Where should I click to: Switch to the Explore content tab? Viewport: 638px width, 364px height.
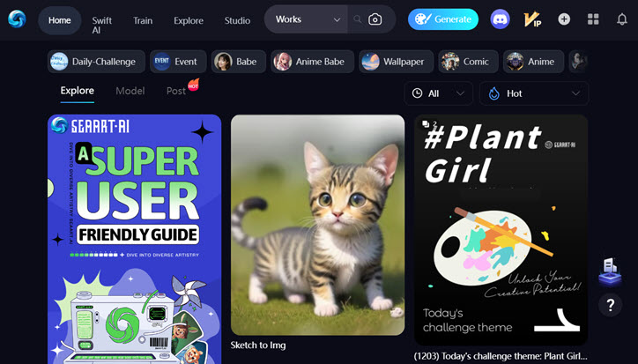(78, 91)
